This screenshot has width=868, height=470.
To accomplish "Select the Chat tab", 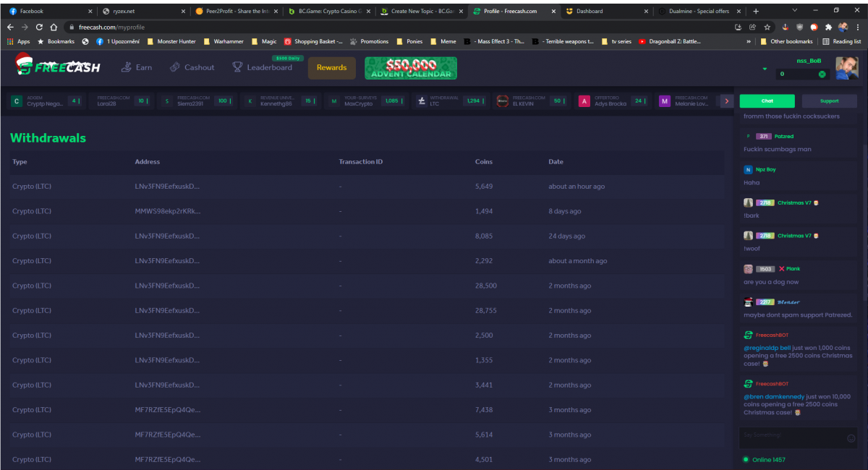I will coord(767,101).
